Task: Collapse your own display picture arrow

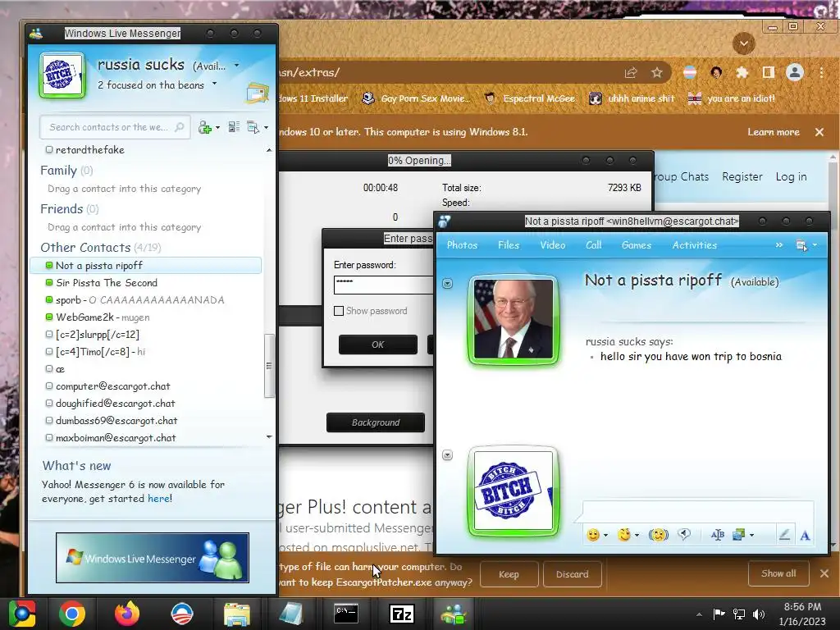Action: (448, 455)
